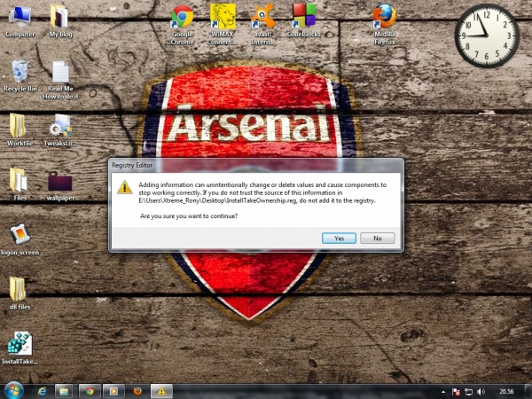This screenshot has width=532, height=399.
Task: Select the My blog folder icon
Action: 60,21
